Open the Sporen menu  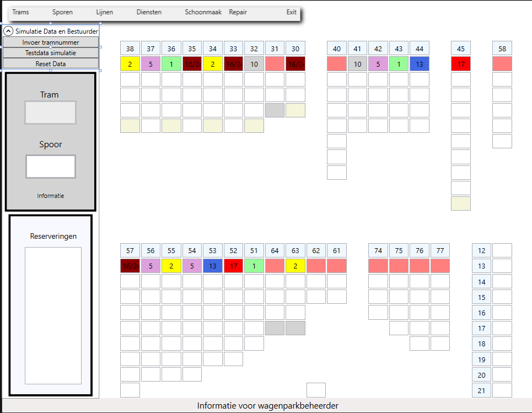click(x=62, y=12)
